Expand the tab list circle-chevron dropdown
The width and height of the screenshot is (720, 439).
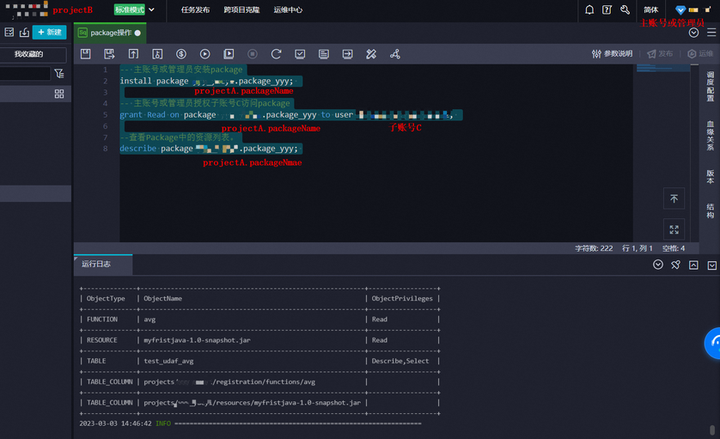[694, 33]
